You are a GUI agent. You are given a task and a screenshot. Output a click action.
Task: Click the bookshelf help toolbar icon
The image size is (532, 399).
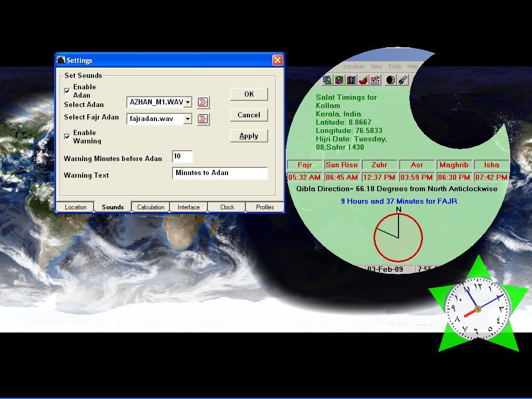[x=351, y=80]
